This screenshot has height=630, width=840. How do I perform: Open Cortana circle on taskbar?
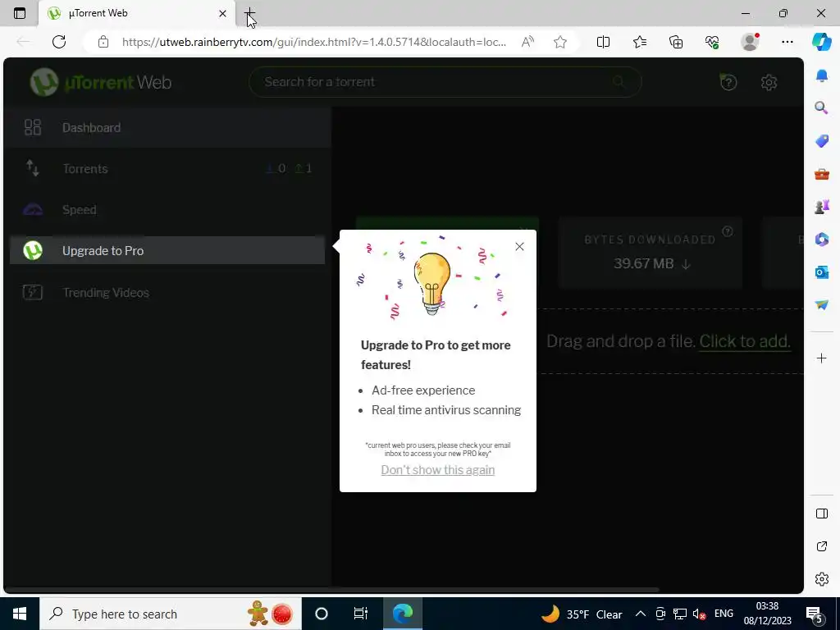coord(322,614)
